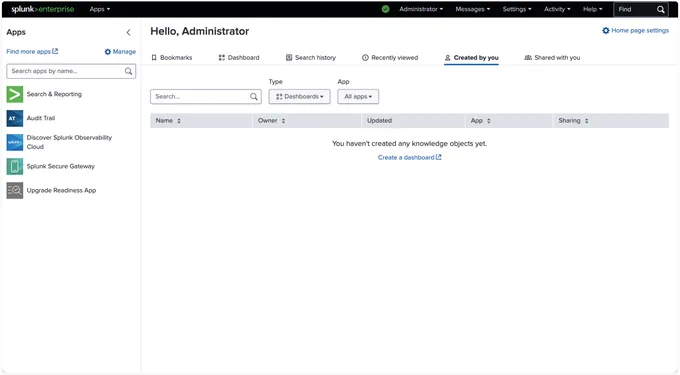Open the All apps filter dropdown
This screenshot has width=680, height=375.
coord(358,97)
